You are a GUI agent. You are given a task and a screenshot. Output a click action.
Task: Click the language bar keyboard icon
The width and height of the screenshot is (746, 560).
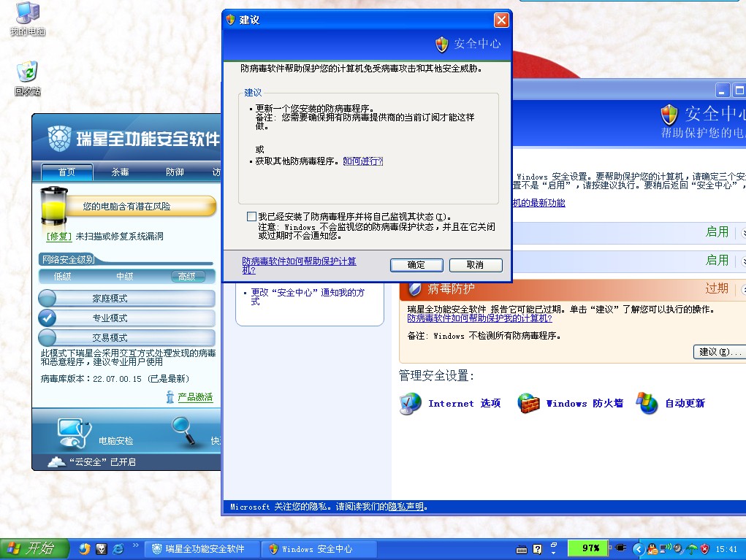pos(522,550)
